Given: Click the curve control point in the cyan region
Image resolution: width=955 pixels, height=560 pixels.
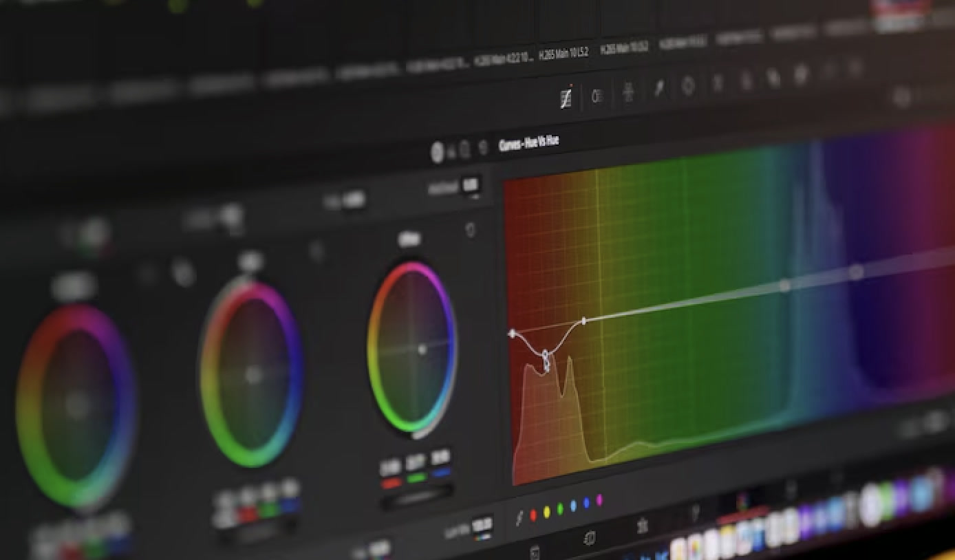Looking at the screenshot, I should tap(784, 284).
